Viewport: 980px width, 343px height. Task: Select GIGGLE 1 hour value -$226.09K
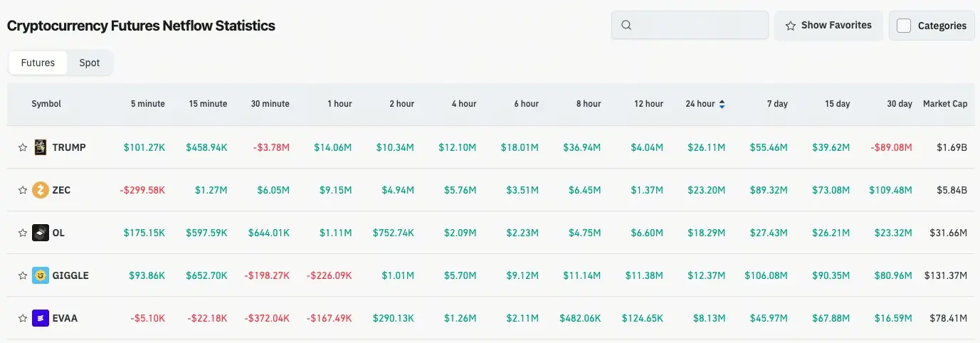(x=329, y=275)
